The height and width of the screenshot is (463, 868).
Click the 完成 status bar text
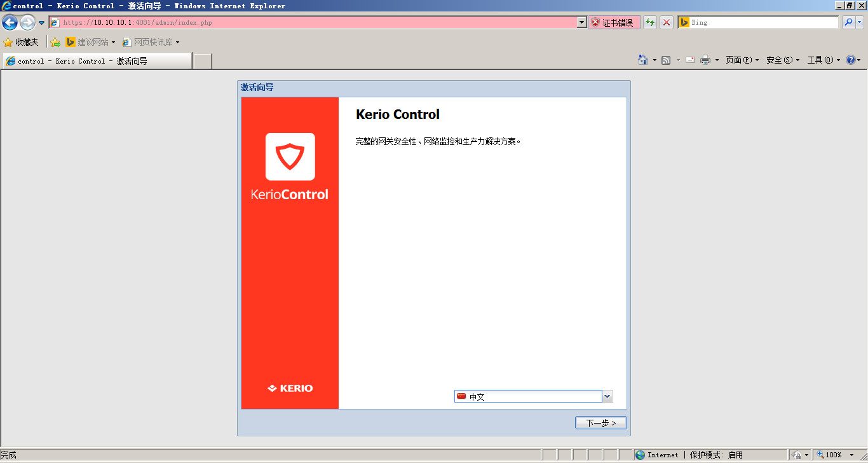8,455
